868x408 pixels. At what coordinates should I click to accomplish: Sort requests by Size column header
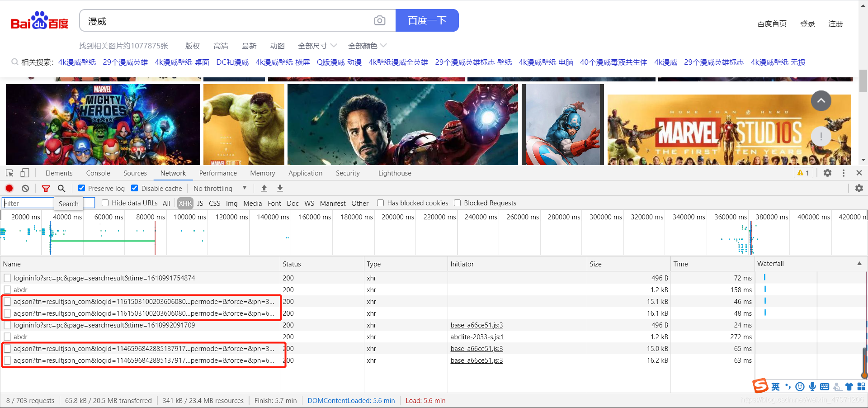[628, 264]
